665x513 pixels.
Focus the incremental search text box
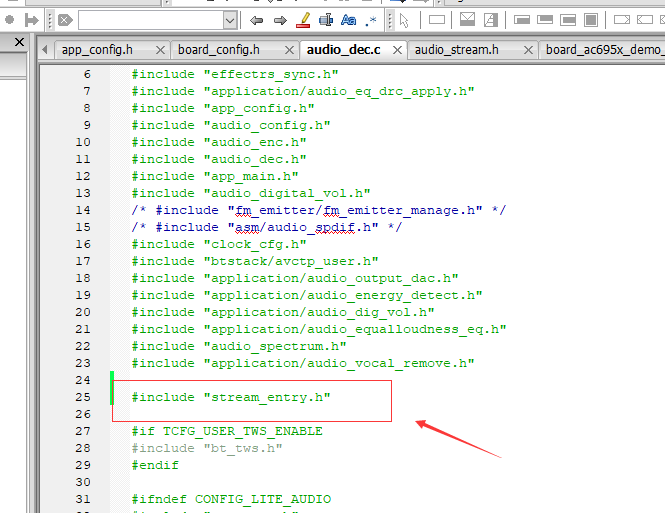151,20
